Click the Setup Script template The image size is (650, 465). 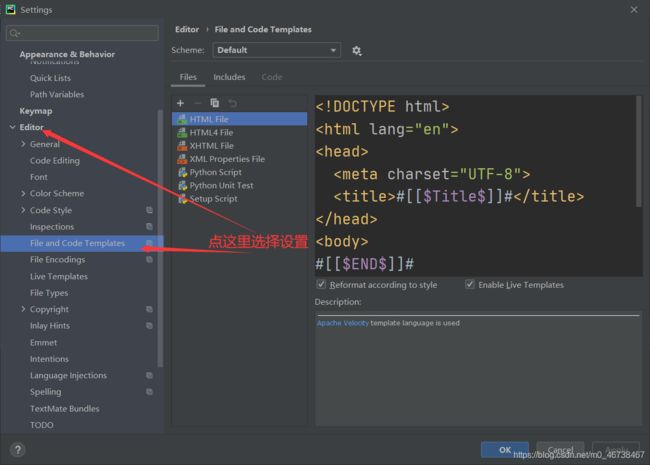[x=213, y=198]
